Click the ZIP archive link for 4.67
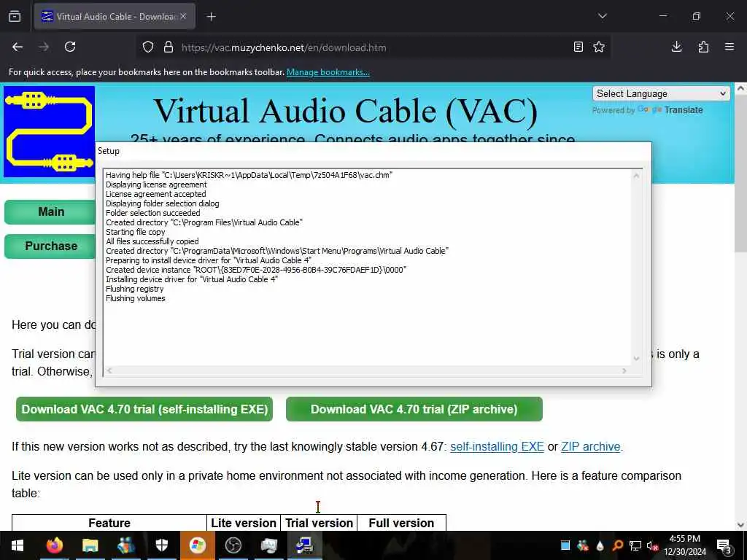Image resolution: width=747 pixels, height=560 pixels. pos(591,447)
